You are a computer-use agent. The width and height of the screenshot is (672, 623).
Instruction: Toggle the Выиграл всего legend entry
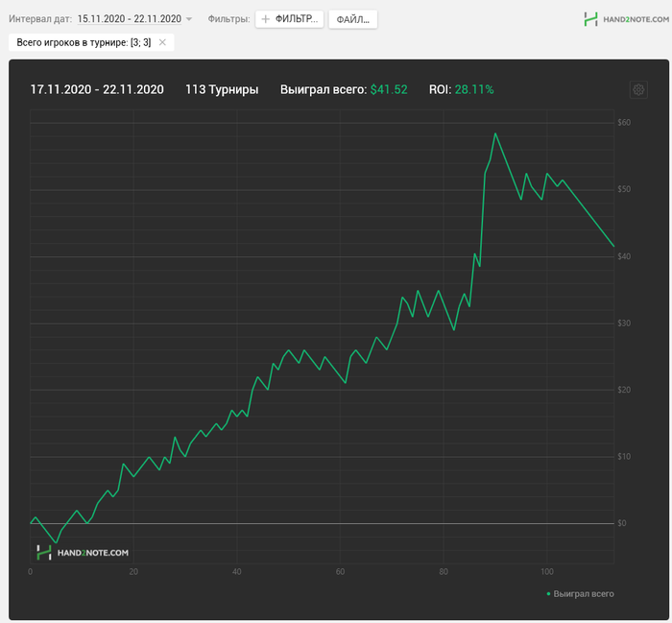(580, 594)
